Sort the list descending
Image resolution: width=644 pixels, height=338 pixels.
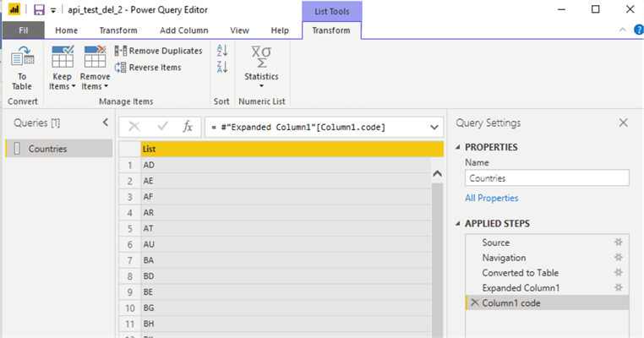pos(222,67)
